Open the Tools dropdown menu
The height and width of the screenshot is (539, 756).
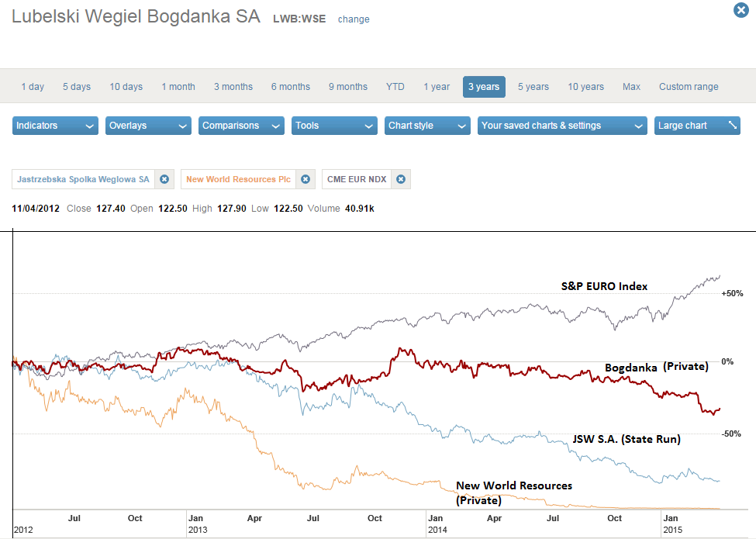click(334, 126)
